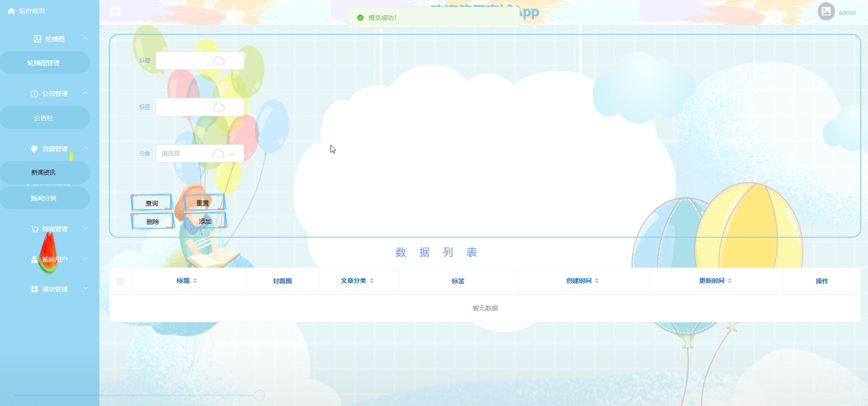Expand the 模块管理 menu chevron
The width and height of the screenshot is (868, 406).
click(x=85, y=289)
